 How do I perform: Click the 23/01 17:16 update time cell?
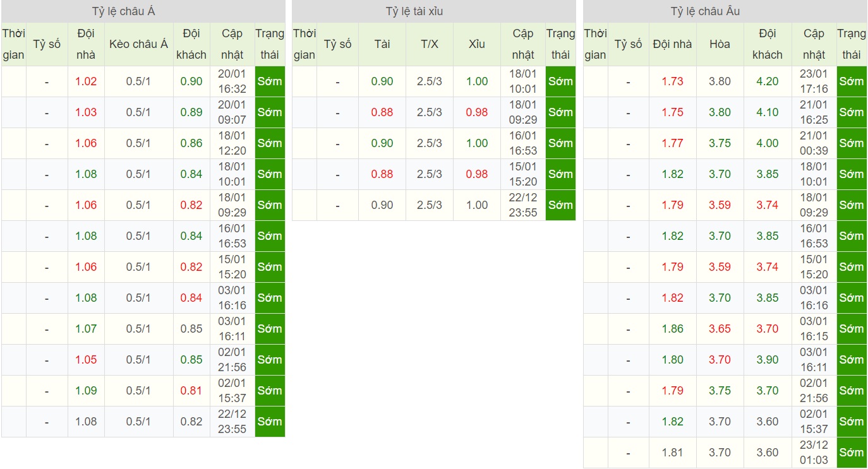click(814, 81)
